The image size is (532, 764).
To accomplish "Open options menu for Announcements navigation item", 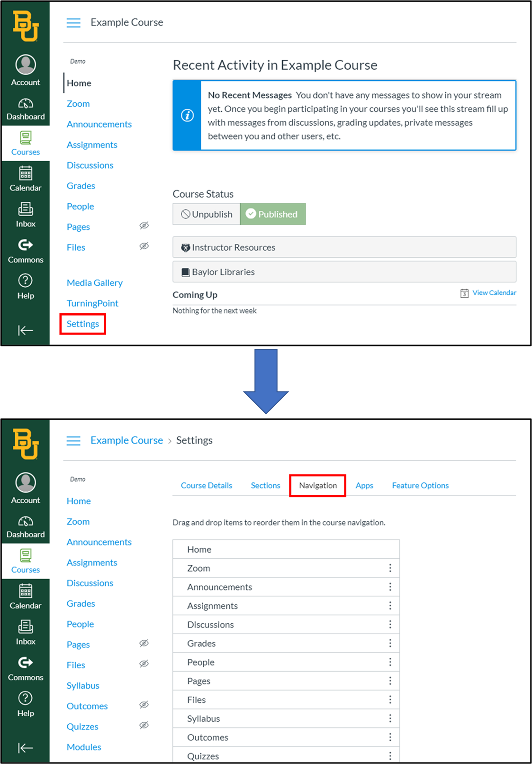I will (x=390, y=587).
